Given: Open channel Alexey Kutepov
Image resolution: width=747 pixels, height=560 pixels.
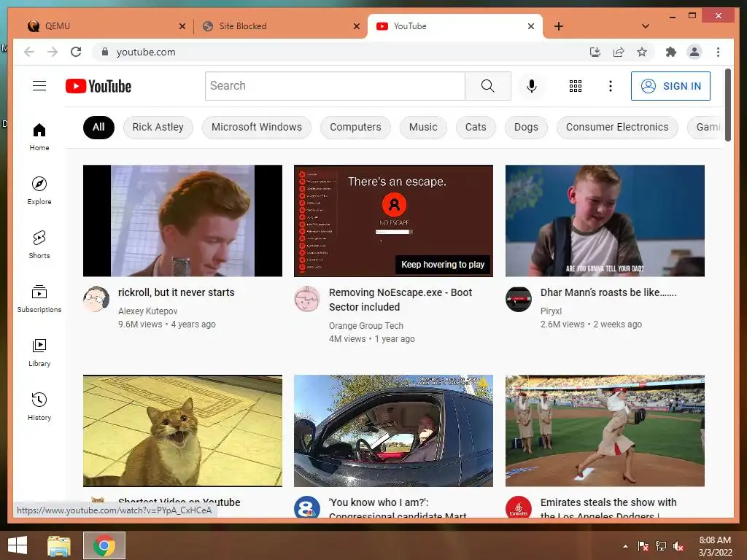Looking at the screenshot, I should click(147, 311).
